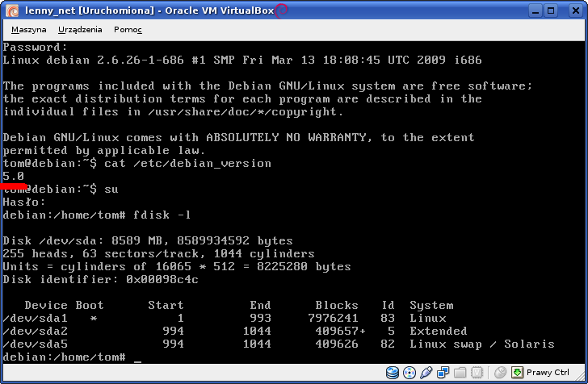The image size is (588, 384).
Task: Maximize the lenny_net VirtualBox window
Action: tap(551, 10)
